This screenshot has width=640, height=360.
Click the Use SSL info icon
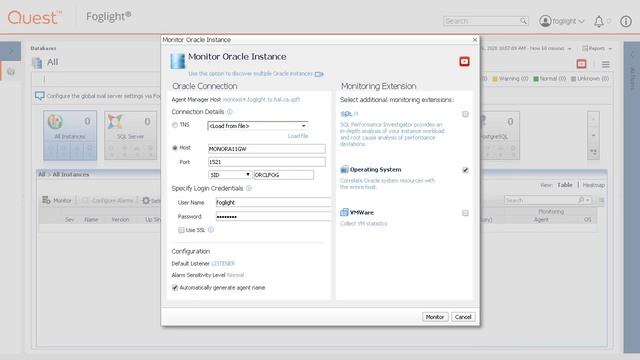tap(211, 230)
